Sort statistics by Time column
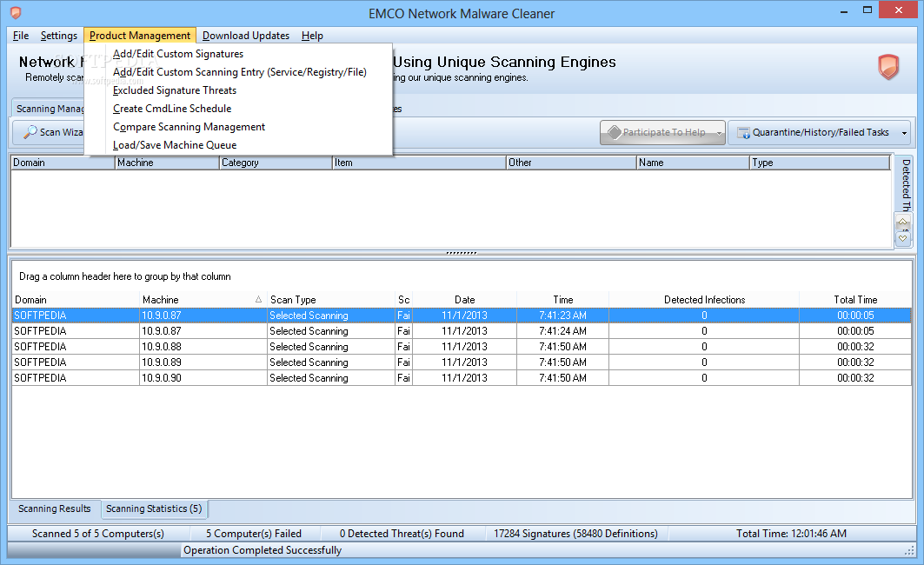Image resolution: width=924 pixels, height=565 pixels. click(x=562, y=299)
